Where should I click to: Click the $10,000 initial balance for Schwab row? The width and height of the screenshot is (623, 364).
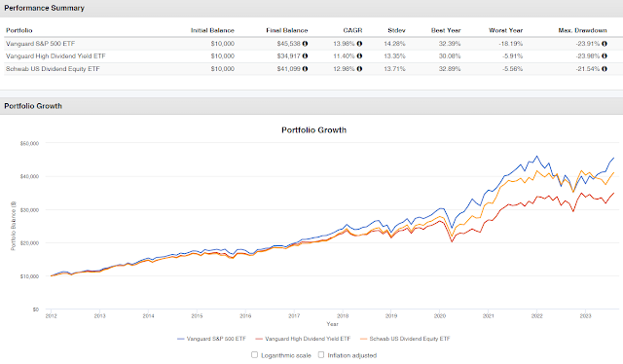(223, 69)
